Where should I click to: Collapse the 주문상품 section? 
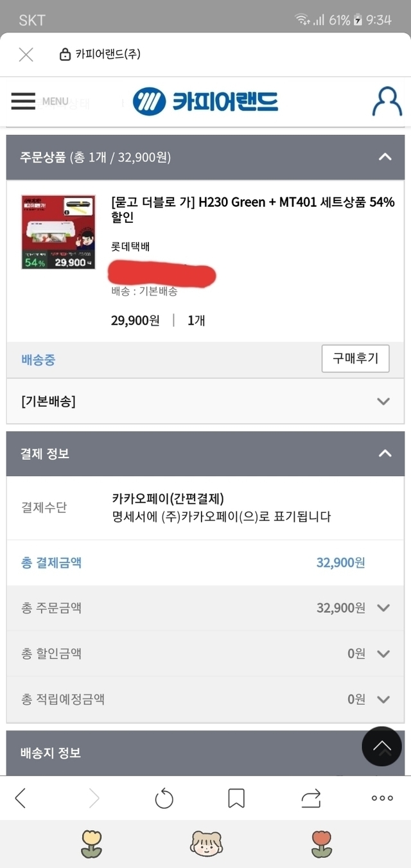[x=385, y=157]
